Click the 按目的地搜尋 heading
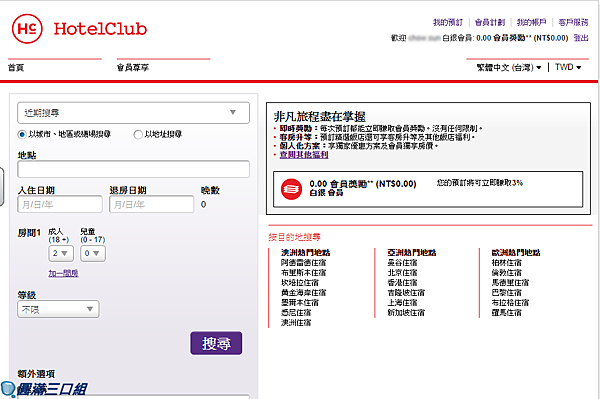Screen dimensions: 600x399 [295, 237]
